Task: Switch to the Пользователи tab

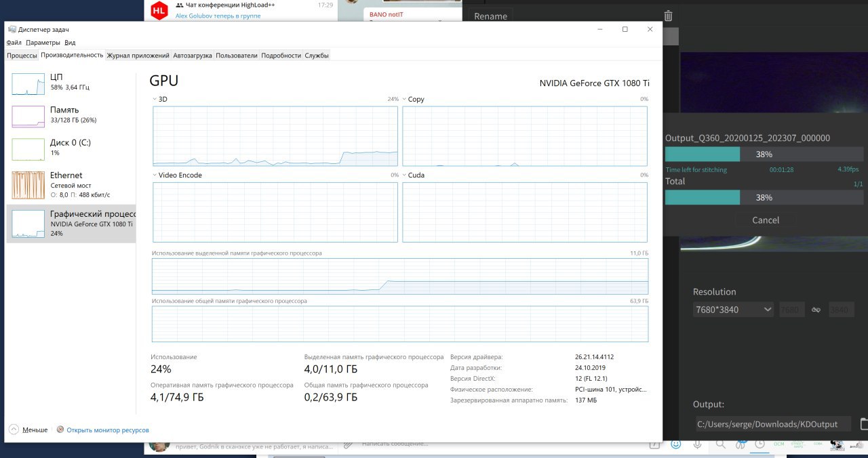Action: (237, 56)
